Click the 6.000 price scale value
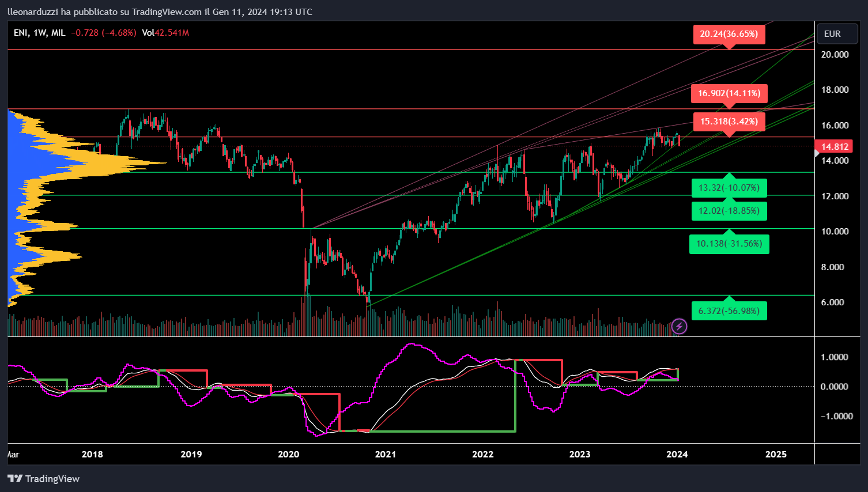The image size is (868, 492). [x=833, y=302]
